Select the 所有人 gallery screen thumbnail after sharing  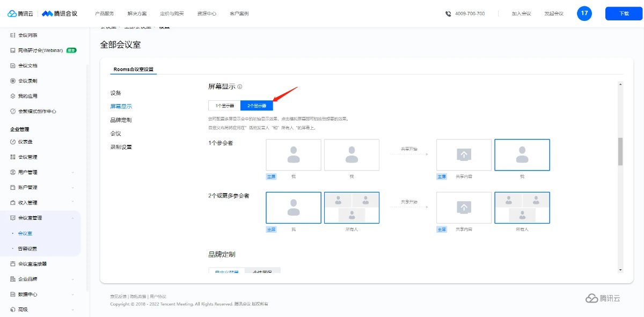[x=522, y=208]
